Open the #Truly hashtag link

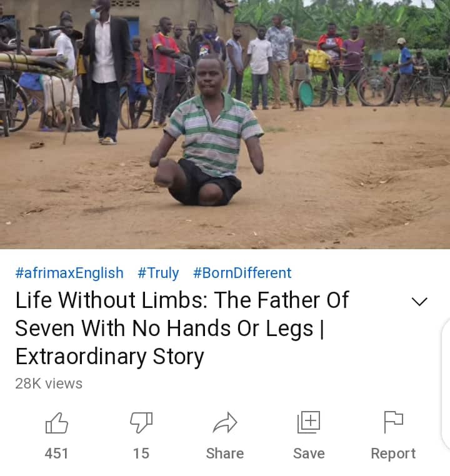point(158,273)
